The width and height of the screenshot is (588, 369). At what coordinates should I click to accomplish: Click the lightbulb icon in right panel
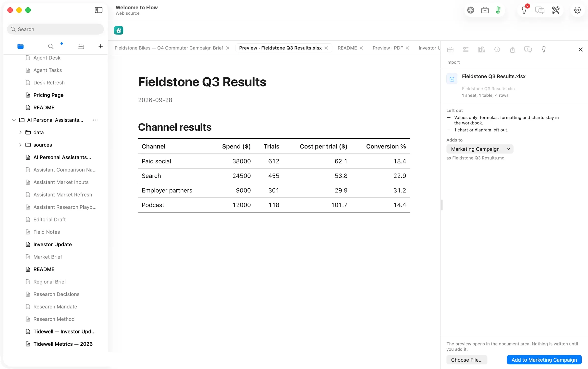pyautogui.click(x=544, y=49)
